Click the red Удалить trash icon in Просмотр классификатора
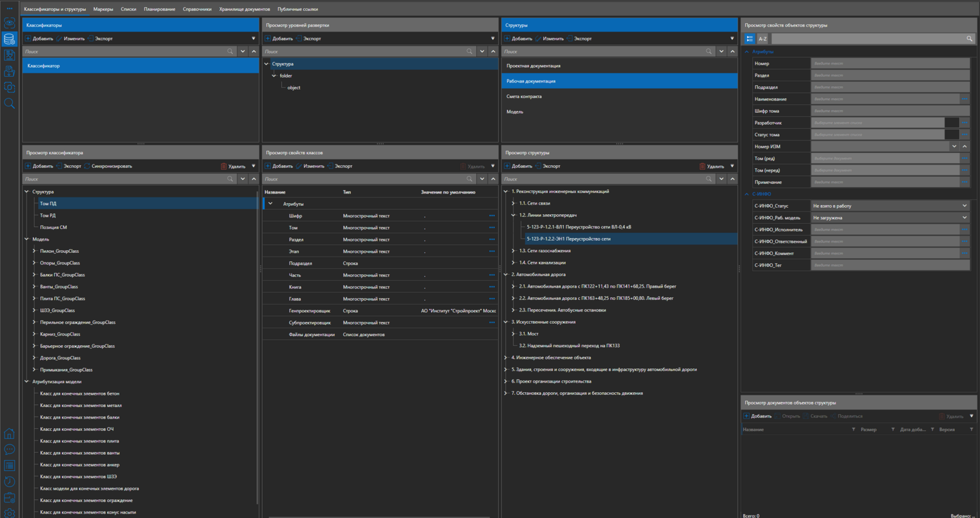 click(x=224, y=166)
